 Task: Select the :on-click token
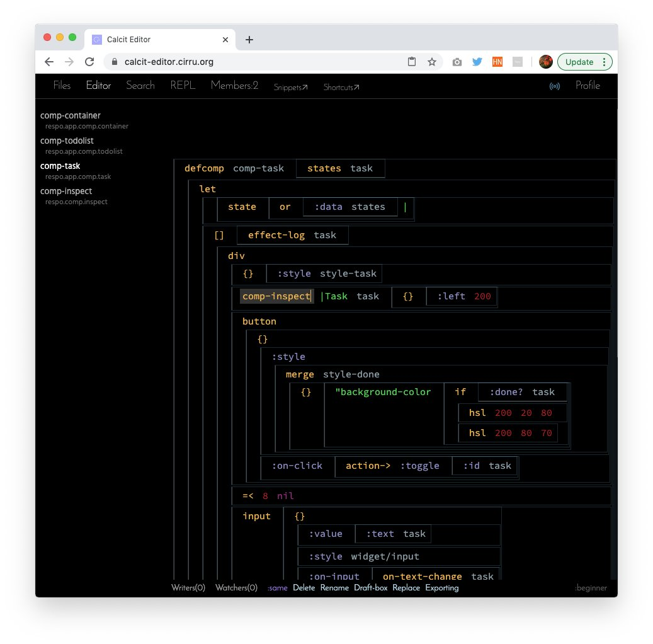coord(297,466)
